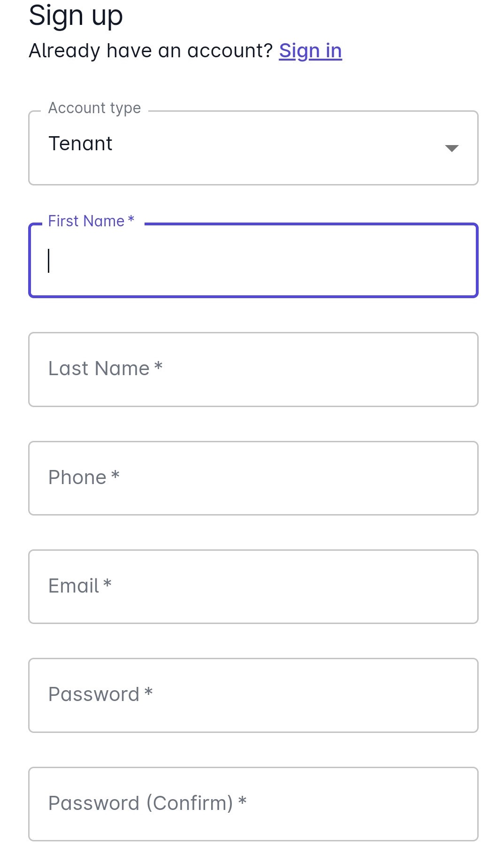The width and height of the screenshot is (504, 855).
Task: Click the Last Name placeholder label
Action: click(105, 369)
